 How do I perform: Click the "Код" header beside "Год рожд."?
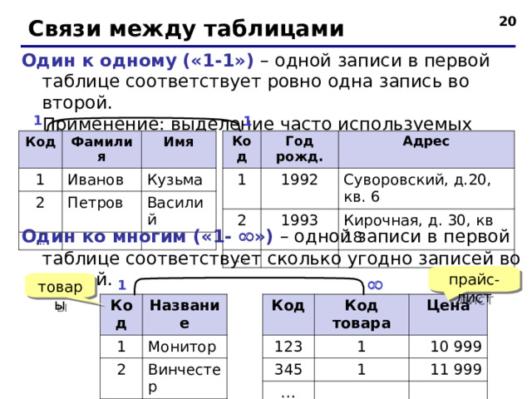point(242,150)
